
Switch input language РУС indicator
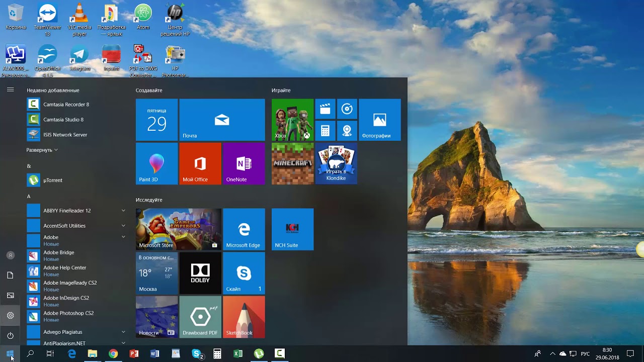coord(585,354)
